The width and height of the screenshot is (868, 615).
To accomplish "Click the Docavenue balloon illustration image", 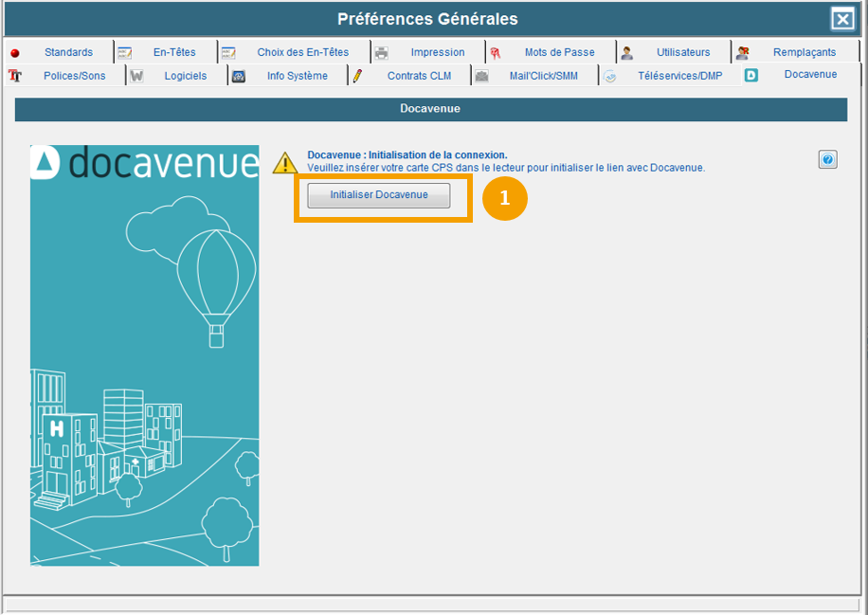I will point(144,355).
